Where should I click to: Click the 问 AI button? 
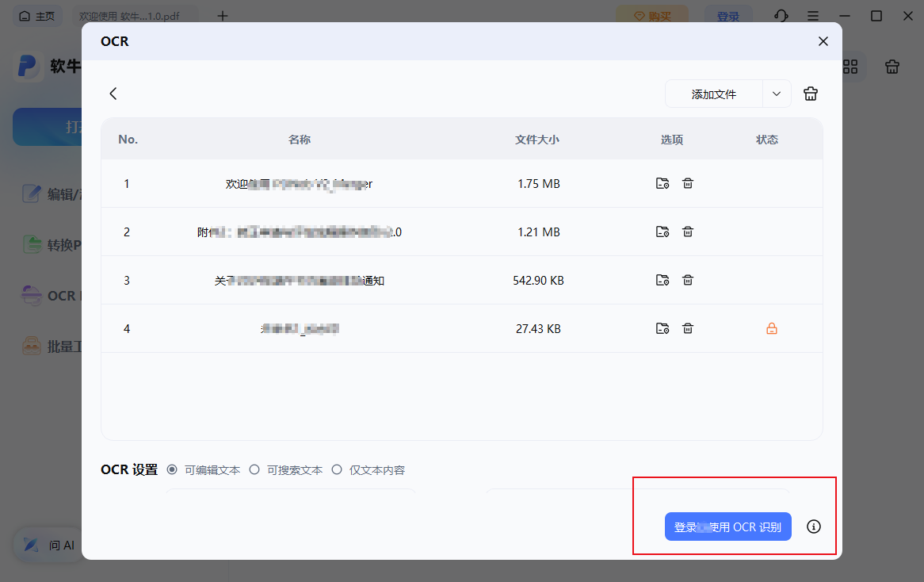[49, 545]
